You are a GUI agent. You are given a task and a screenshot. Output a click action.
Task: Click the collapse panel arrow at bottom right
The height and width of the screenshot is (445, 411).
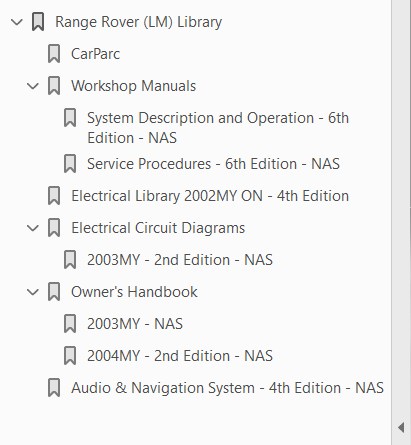401,427
